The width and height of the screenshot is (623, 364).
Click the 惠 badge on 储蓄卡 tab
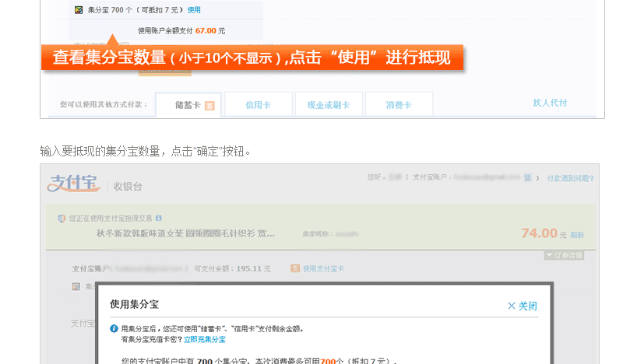[x=209, y=106]
